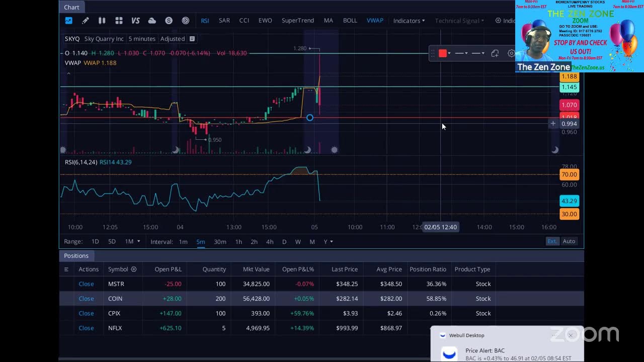Click the 70.00 RSI level label

[x=569, y=174]
